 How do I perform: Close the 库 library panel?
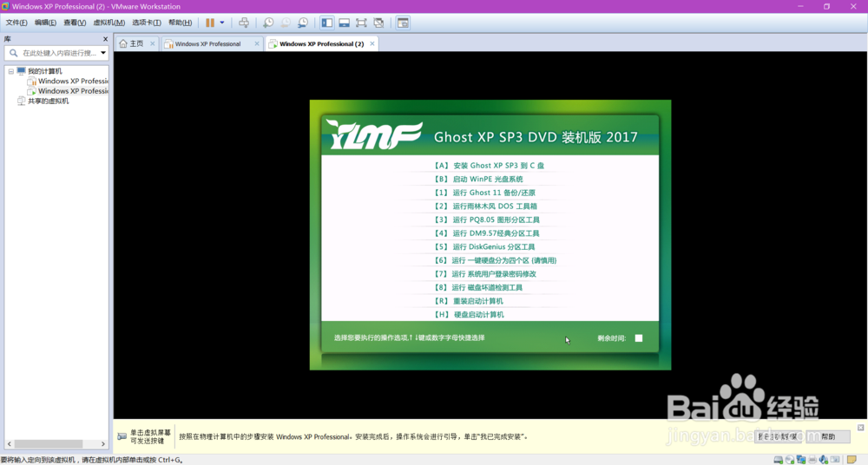tap(105, 39)
